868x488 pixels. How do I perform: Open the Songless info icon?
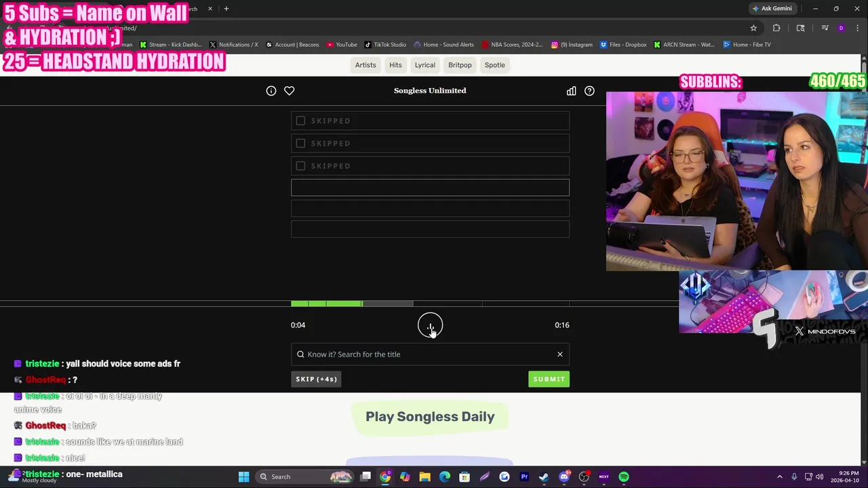point(271,91)
